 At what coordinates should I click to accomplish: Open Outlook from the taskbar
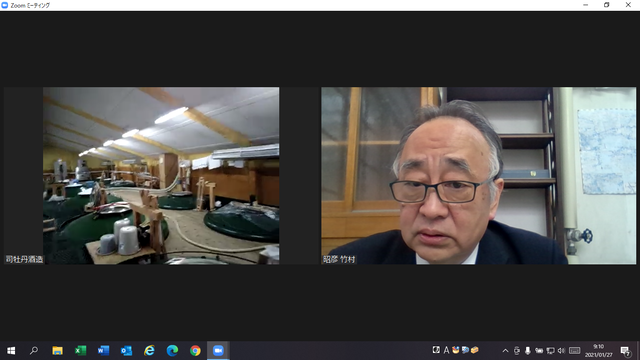click(126, 351)
